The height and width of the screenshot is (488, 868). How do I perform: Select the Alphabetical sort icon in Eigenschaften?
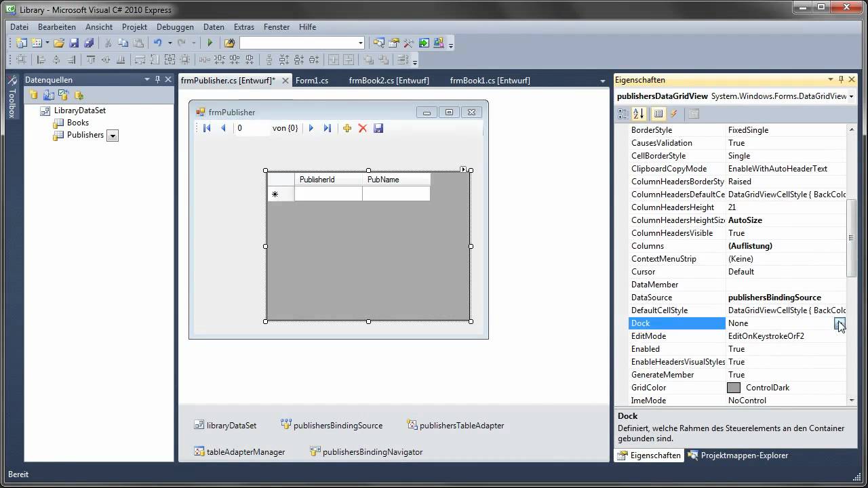point(638,114)
